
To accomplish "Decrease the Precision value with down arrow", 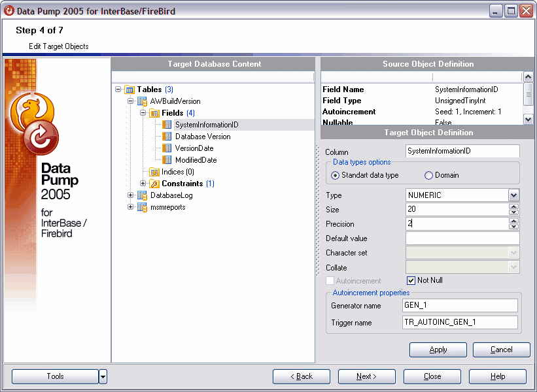I will pos(513,227).
